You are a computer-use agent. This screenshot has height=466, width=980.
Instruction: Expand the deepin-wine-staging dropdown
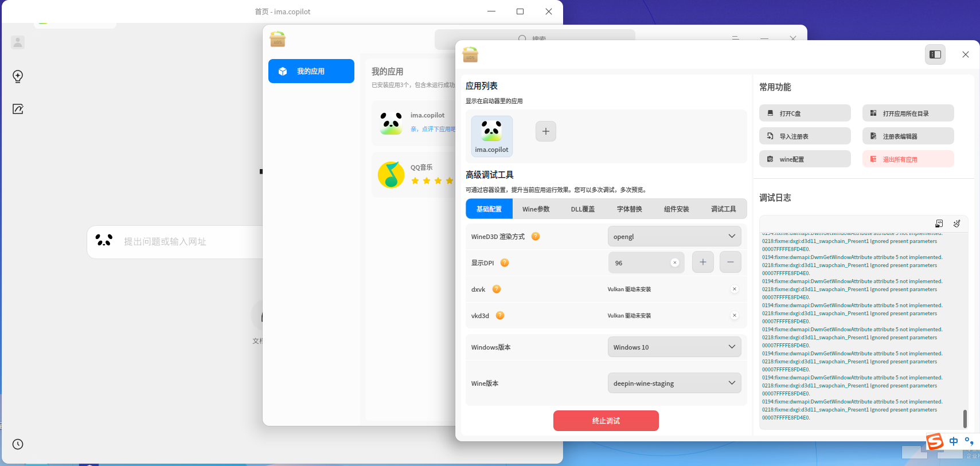click(674, 383)
